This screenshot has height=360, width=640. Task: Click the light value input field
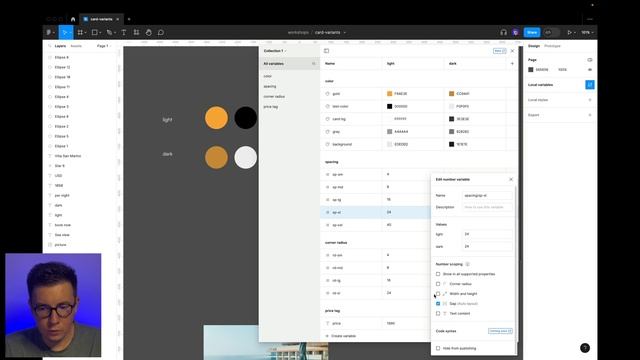click(x=487, y=234)
